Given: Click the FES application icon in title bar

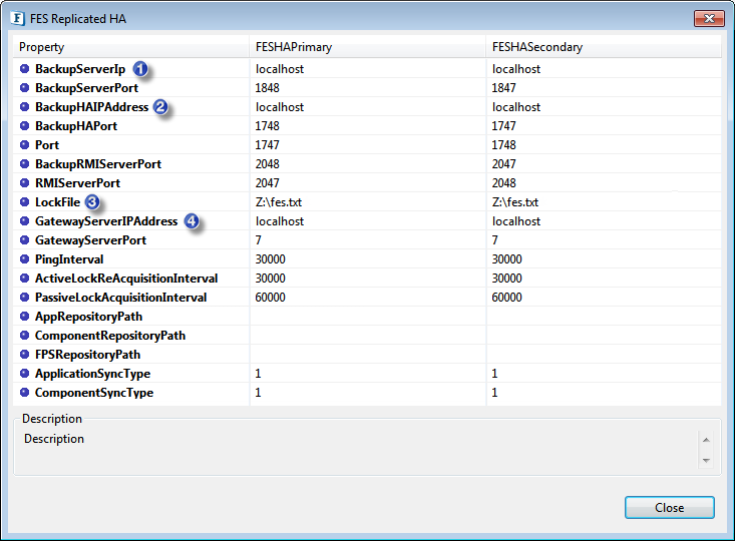Looking at the screenshot, I should [17, 18].
